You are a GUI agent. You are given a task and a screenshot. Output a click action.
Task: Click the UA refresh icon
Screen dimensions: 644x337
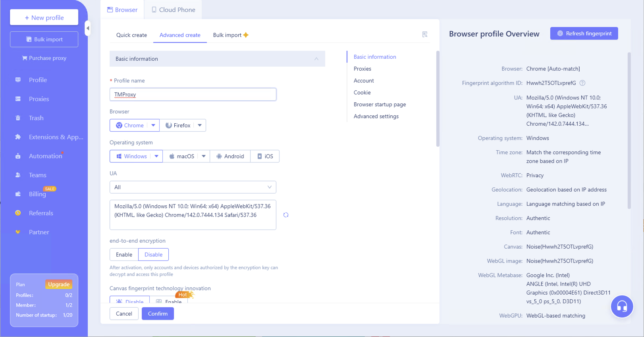pos(286,215)
